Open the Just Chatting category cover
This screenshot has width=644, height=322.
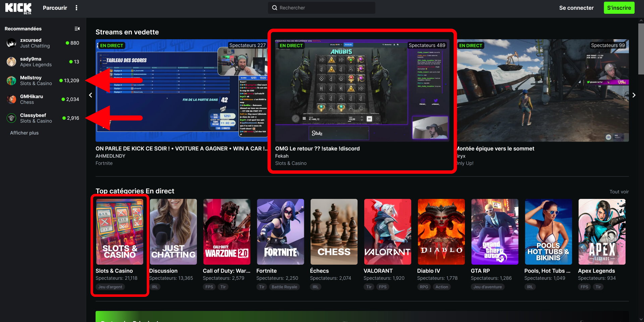point(173,232)
